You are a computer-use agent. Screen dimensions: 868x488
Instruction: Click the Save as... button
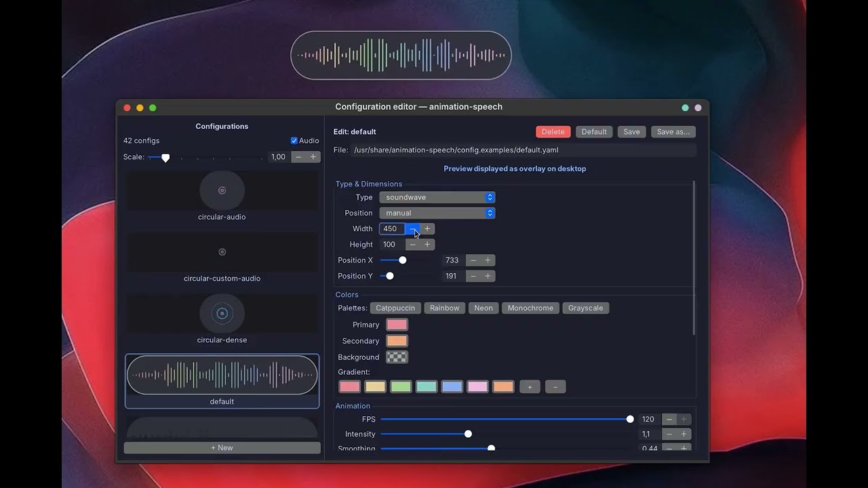point(673,132)
